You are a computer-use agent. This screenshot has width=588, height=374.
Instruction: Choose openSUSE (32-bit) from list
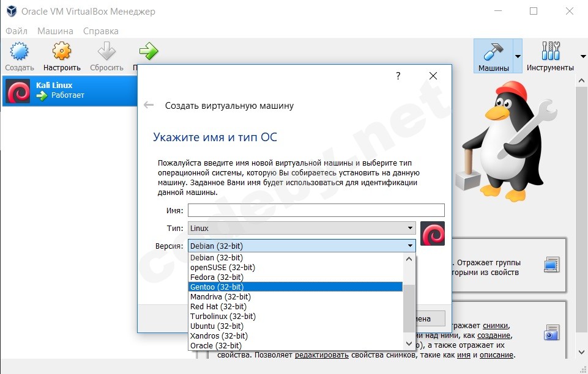pyautogui.click(x=296, y=267)
